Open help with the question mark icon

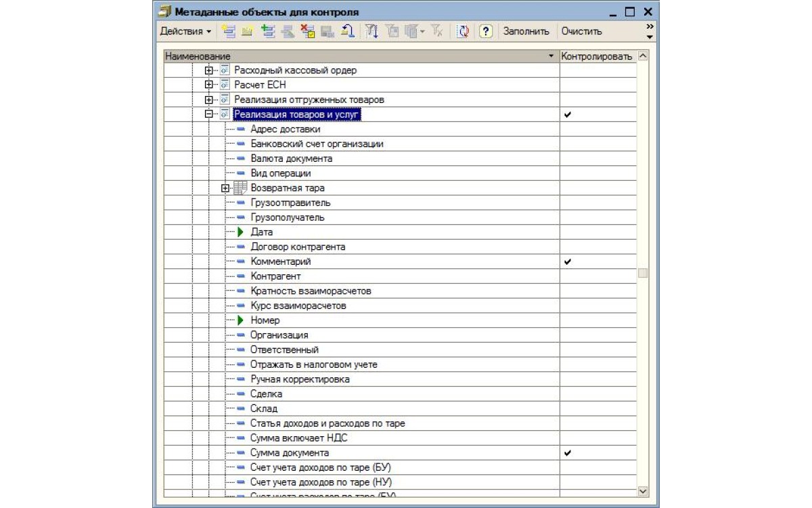485,32
